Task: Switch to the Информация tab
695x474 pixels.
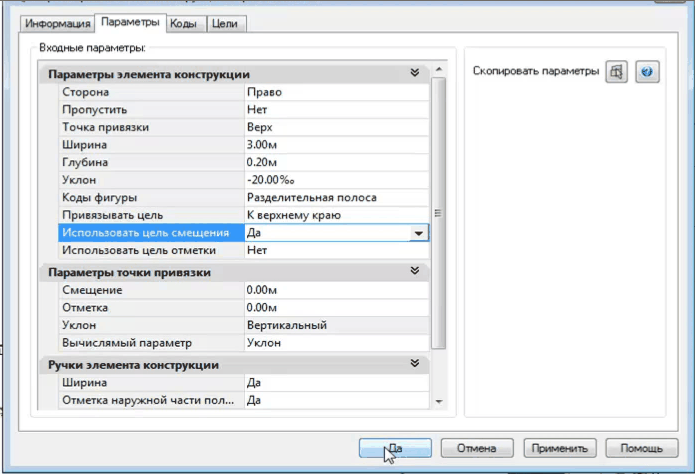Action: (x=58, y=23)
